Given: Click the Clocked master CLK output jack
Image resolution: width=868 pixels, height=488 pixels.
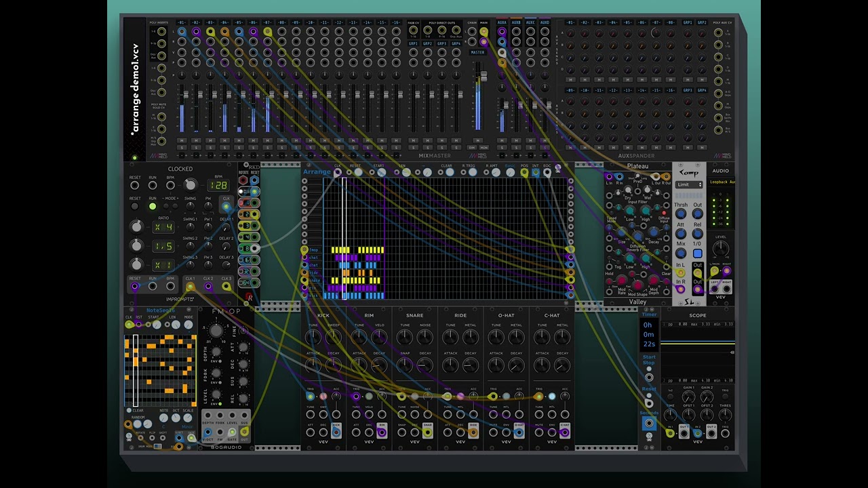Looking at the screenshot, I should point(226,206).
